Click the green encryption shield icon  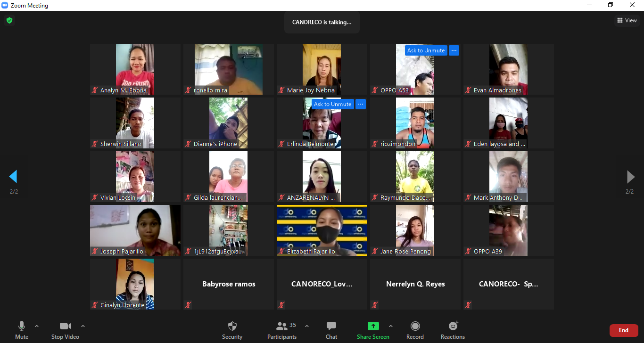(x=9, y=20)
